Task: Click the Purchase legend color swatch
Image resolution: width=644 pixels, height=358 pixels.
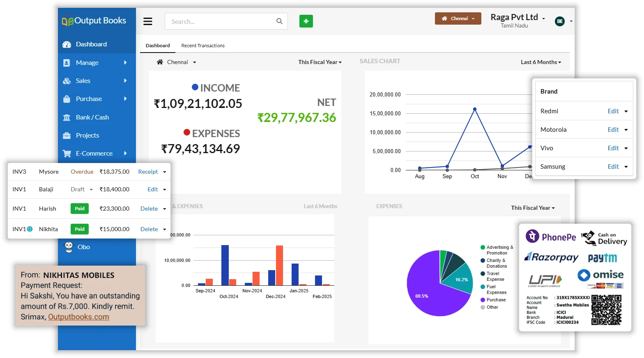Action: 483,300
